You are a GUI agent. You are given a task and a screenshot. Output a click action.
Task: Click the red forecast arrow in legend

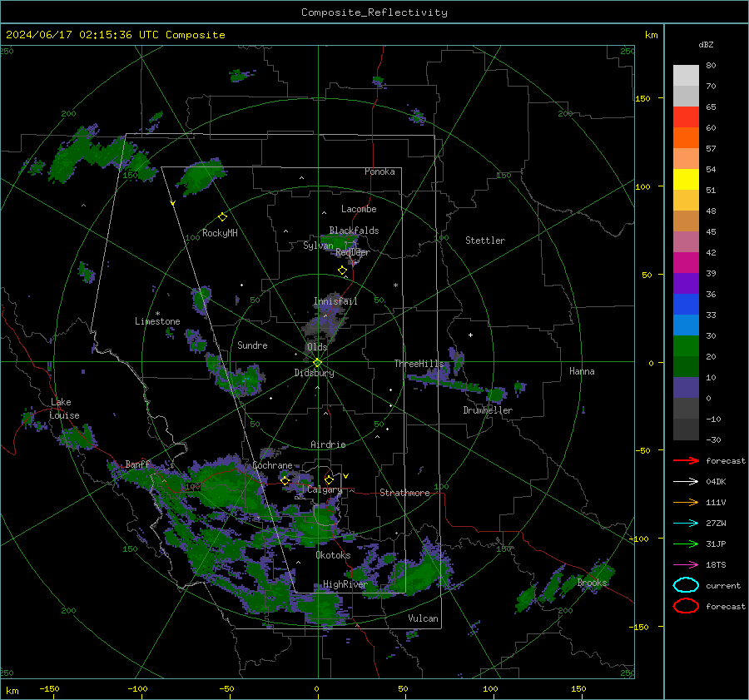point(686,460)
